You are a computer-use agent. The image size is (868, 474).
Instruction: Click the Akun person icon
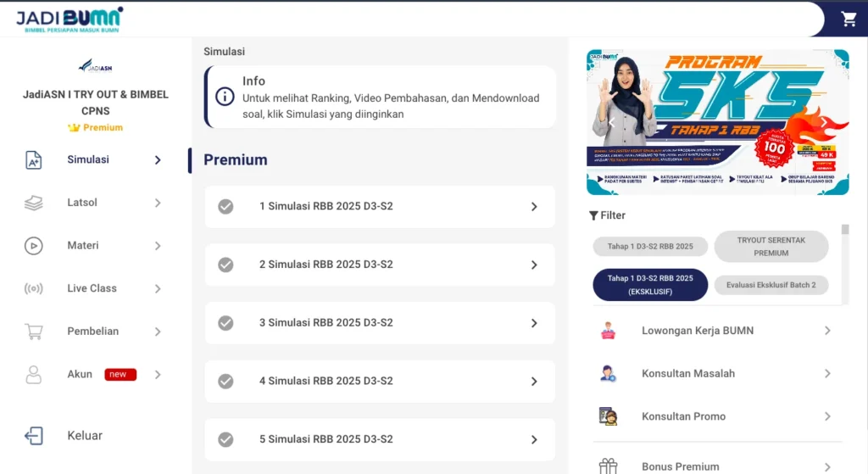pyautogui.click(x=33, y=374)
